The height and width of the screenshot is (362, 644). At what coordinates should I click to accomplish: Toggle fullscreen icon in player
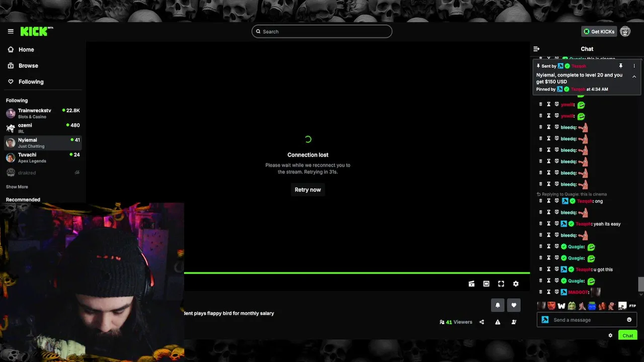[501, 284]
